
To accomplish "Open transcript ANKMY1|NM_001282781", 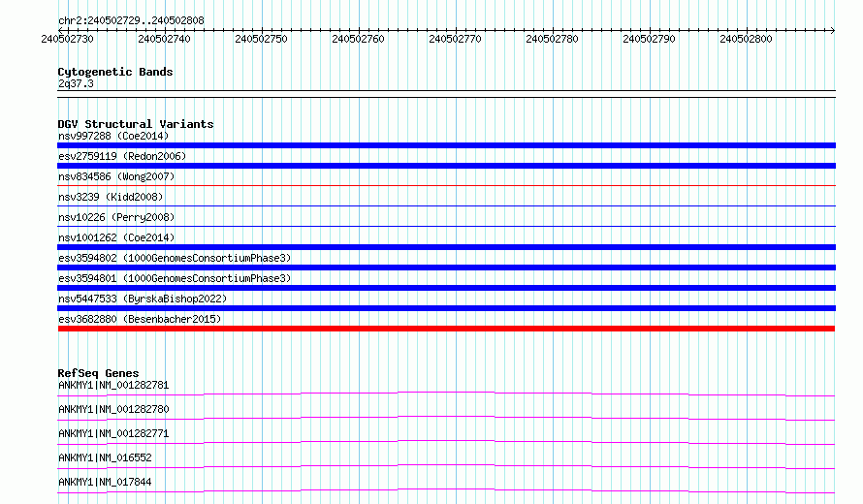I will [x=113, y=385].
